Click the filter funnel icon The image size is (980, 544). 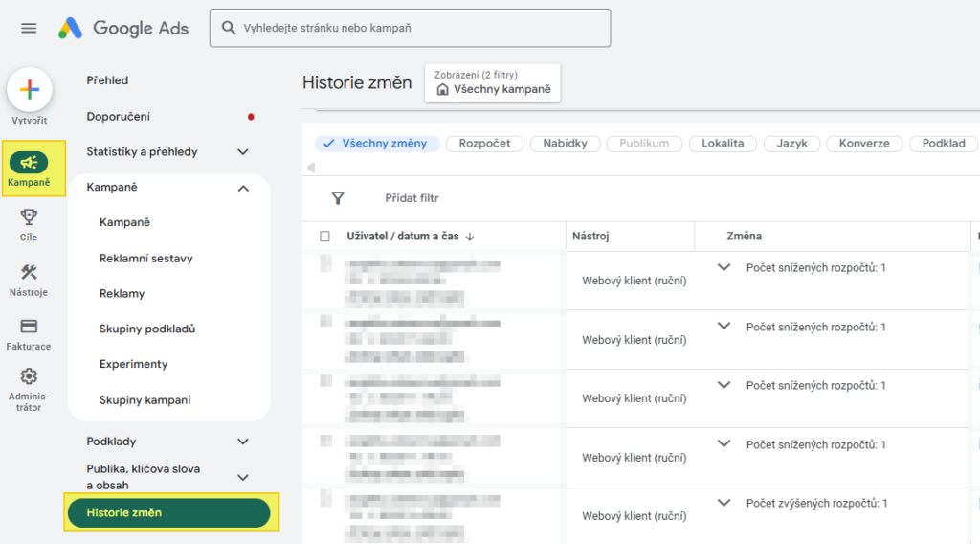[338, 198]
